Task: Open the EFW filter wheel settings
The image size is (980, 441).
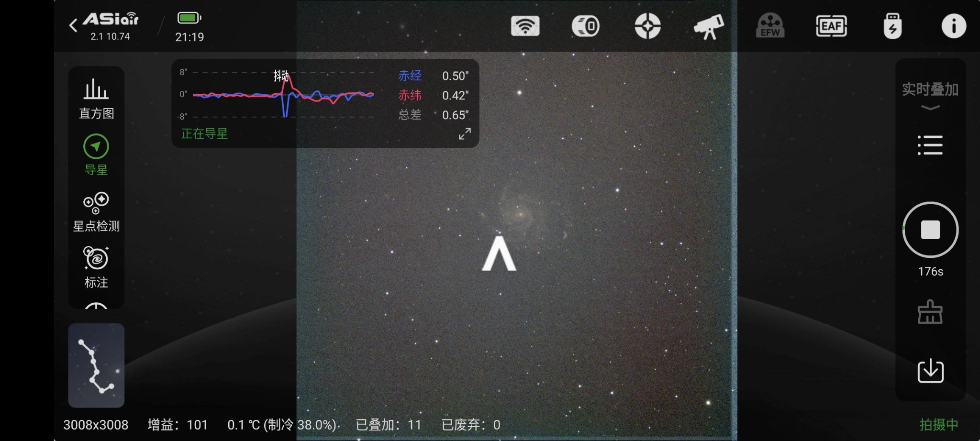Action: [770, 26]
